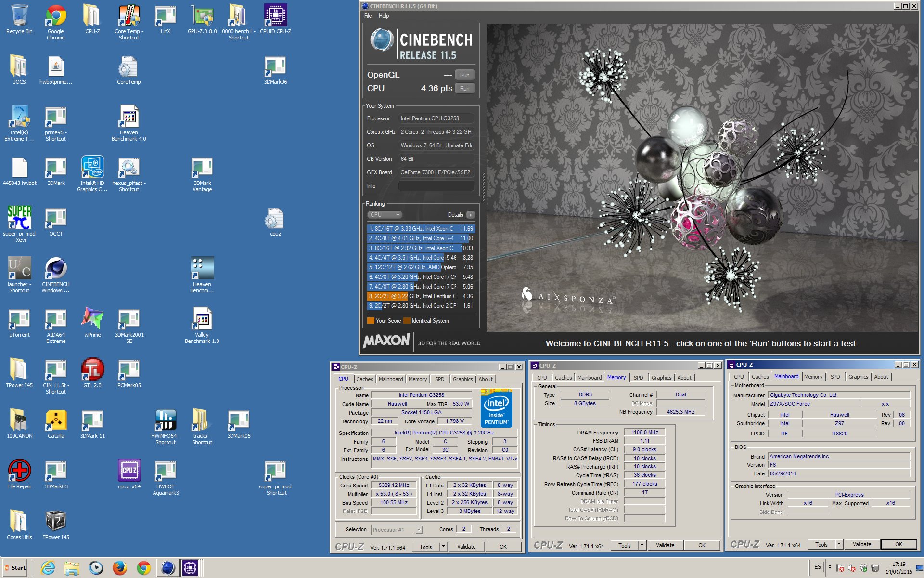
Task: Open the File menu in Cinebench
Action: (x=368, y=16)
